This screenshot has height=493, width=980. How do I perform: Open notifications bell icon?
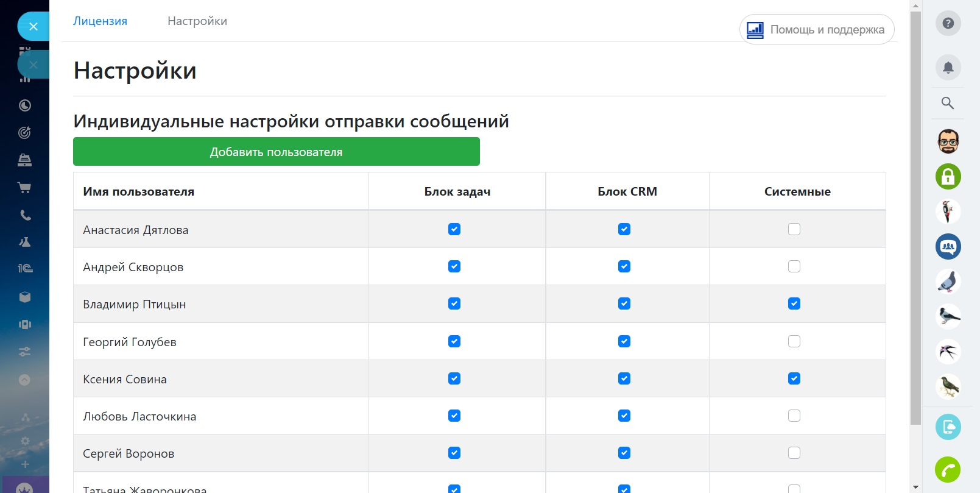point(948,67)
